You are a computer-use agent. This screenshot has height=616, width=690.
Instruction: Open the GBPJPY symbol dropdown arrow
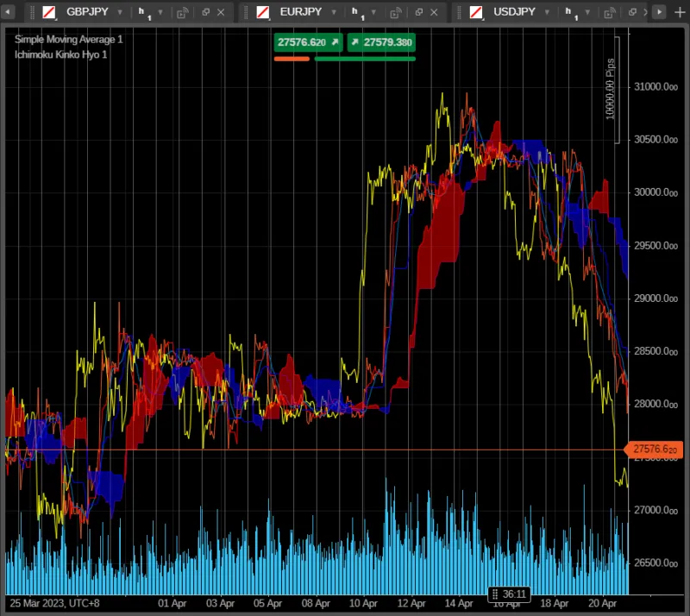[x=119, y=12]
